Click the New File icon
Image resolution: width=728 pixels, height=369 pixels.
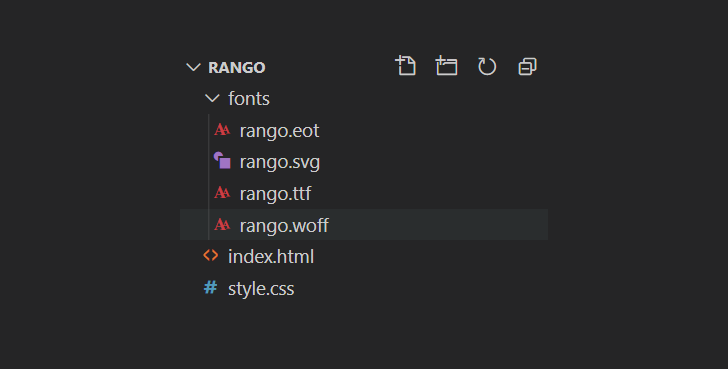[406, 66]
